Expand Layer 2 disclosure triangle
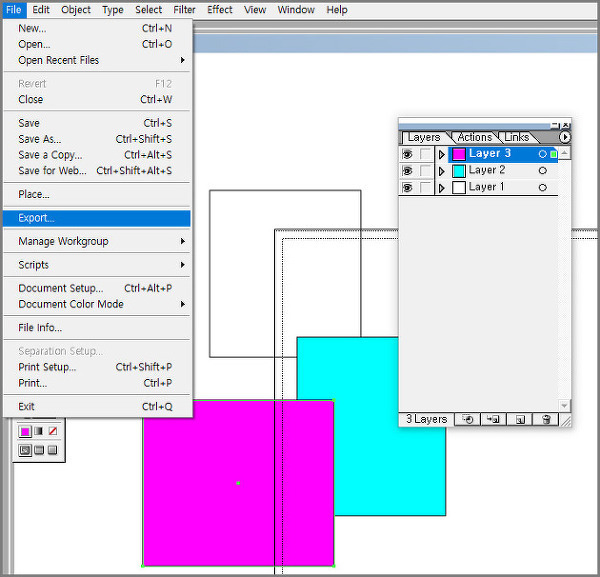The height and width of the screenshot is (577, 600). [x=442, y=171]
